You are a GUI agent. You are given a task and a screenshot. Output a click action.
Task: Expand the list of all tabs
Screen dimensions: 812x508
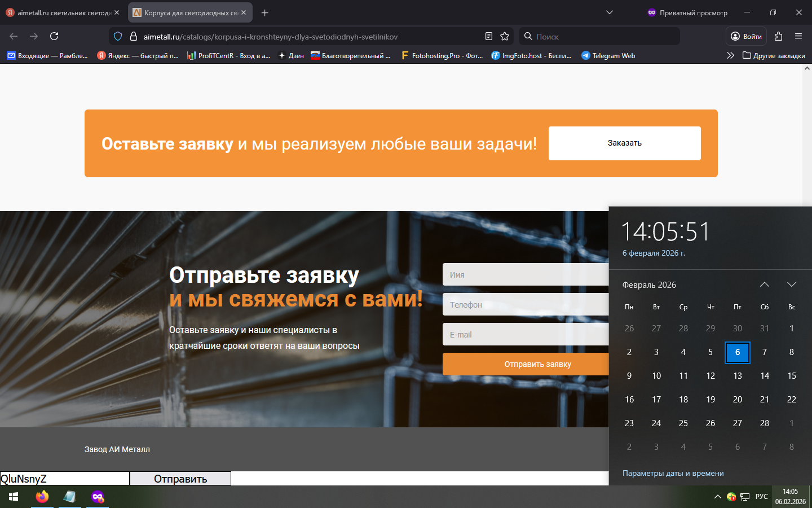[609, 12]
